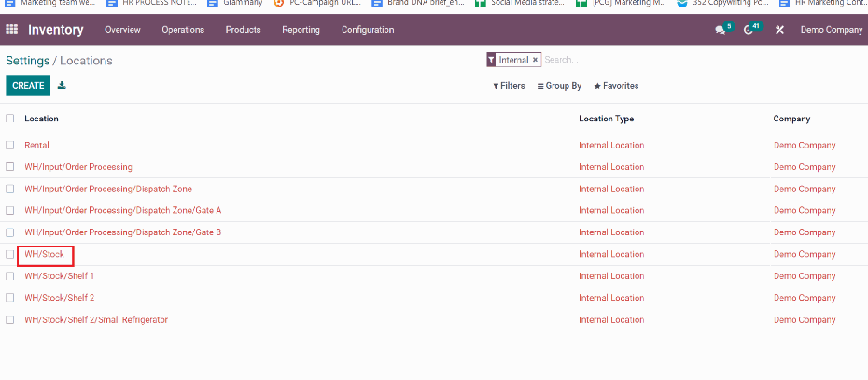The image size is (868, 380).
Task: Open WH/Input/Order Processing/Dispatch Zone location
Action: (x=108, y=189)
